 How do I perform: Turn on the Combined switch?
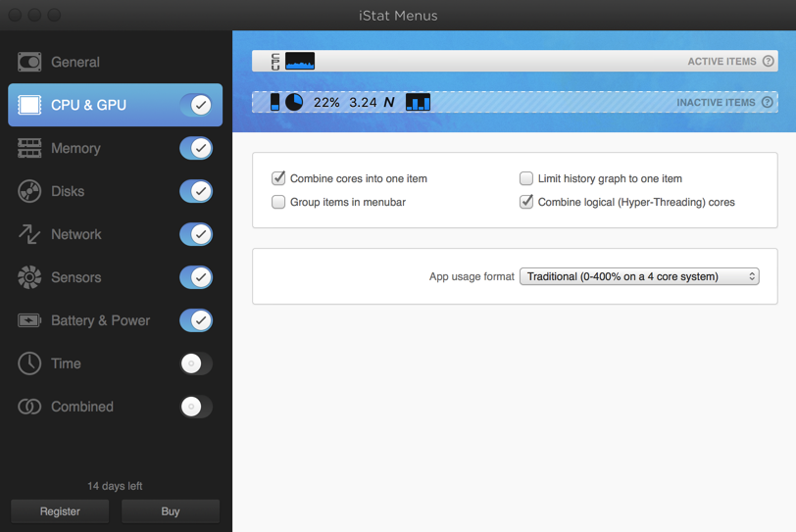point(196,407)
